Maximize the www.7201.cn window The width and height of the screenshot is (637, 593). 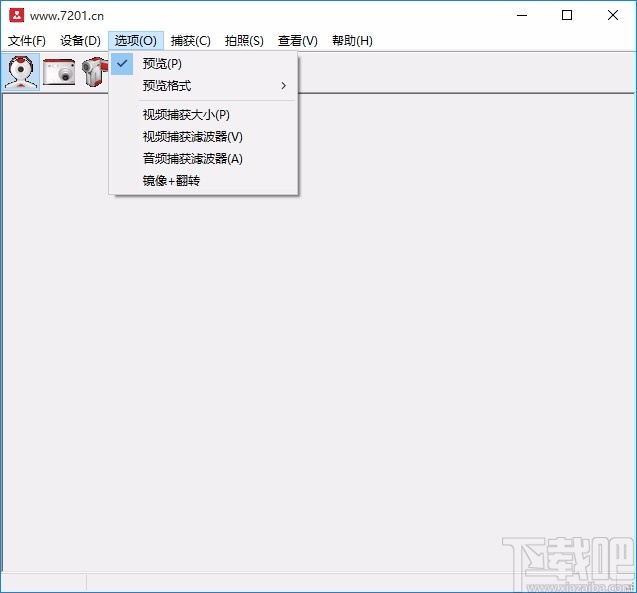pyautogui.click(x=567, y=15)
